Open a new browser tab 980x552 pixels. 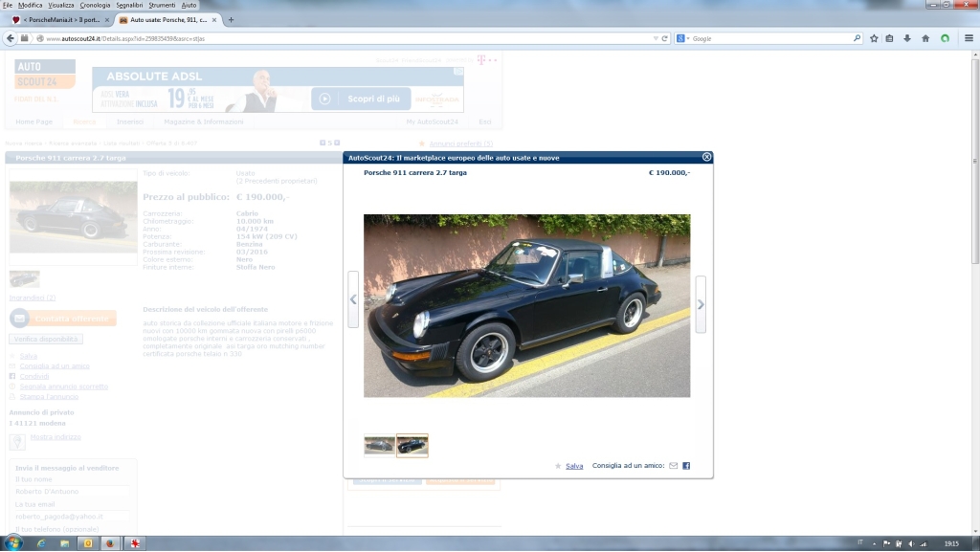point(231,20)
